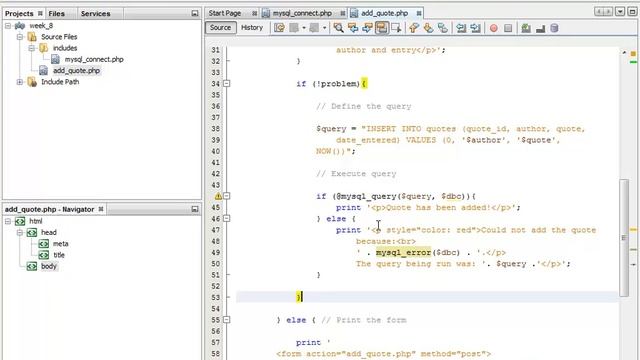Collapse code fold at line 46
The height and width of the screenshot is (360, 640).
(227, 219)
